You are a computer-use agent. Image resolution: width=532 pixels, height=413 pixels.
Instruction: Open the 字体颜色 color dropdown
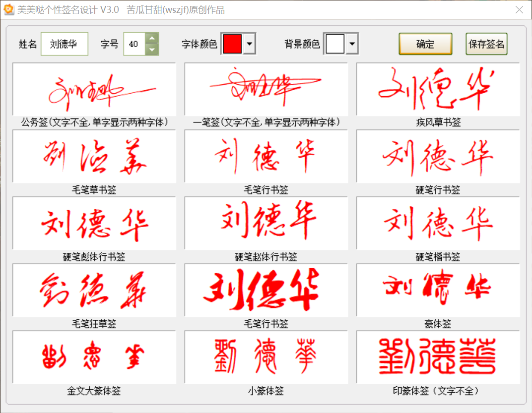point(249,44)
